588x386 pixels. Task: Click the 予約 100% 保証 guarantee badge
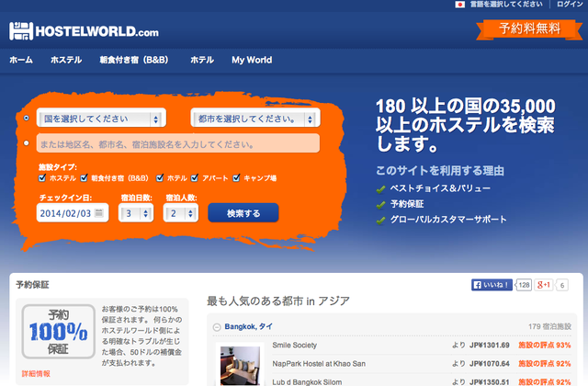click(x=58, y=332)
